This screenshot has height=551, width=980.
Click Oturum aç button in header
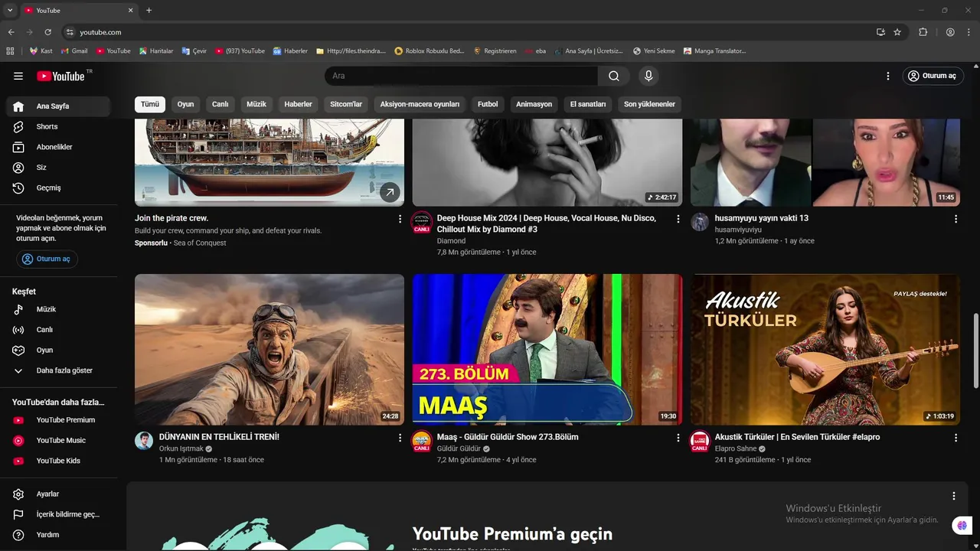click(932, 76)
